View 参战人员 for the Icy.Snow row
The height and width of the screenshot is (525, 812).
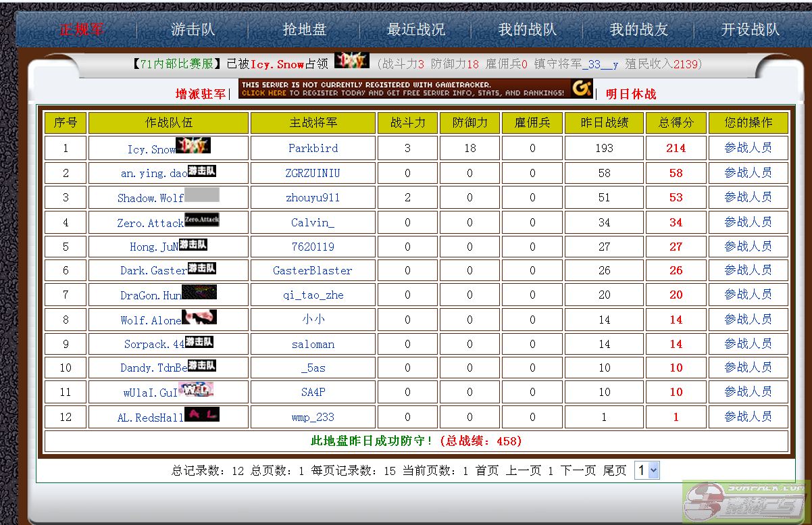click(748, 148)
